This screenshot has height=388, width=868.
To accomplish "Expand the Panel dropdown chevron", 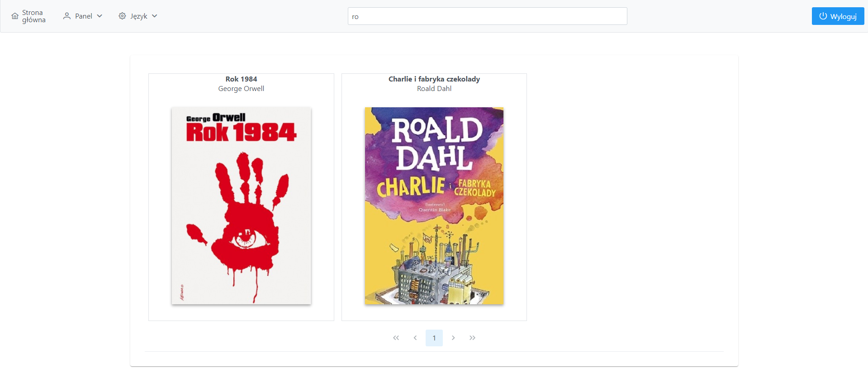I will click(x=100, y=16).
